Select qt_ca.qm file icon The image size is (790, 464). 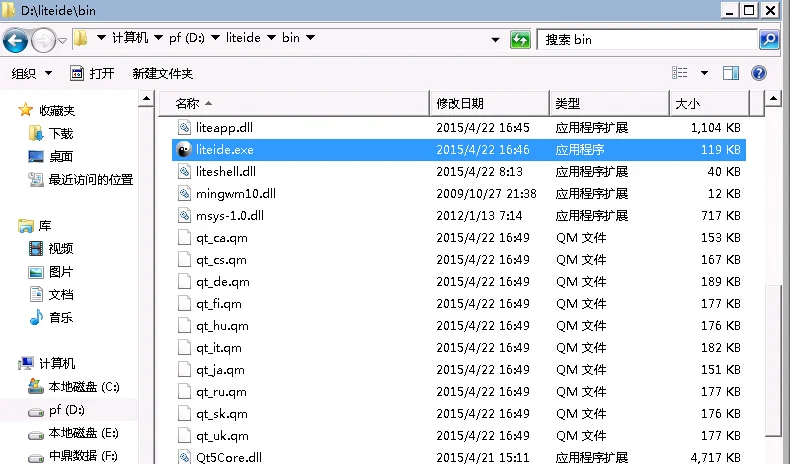coord(184,238)
